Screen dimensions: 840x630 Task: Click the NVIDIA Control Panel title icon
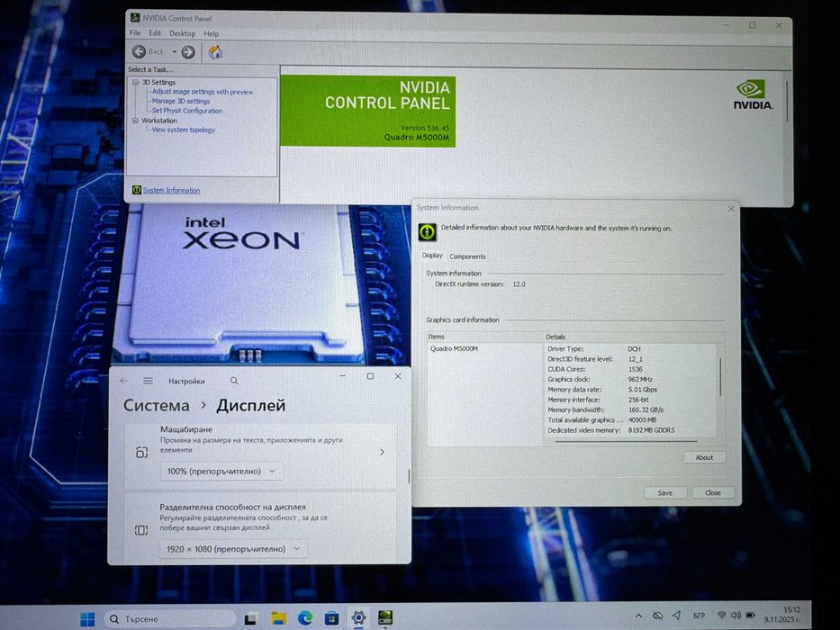click(x=135, y=18)
